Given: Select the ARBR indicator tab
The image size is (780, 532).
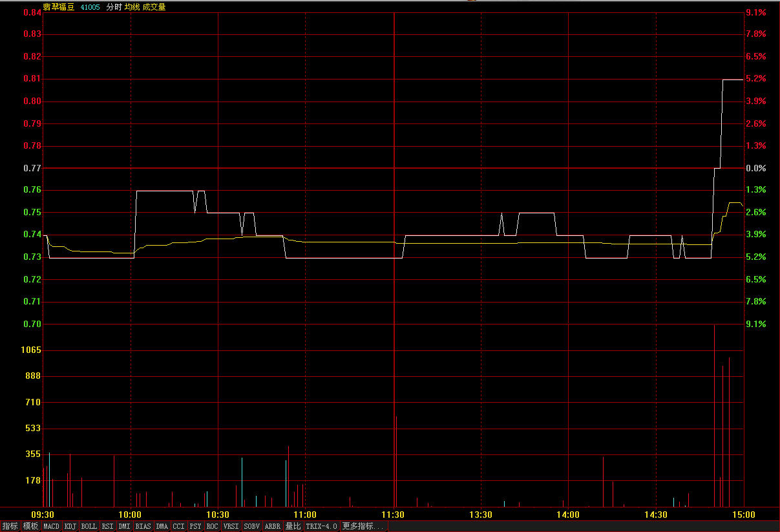Looking at the screenshot, I should pyautogui.click(x=273, y=526).
